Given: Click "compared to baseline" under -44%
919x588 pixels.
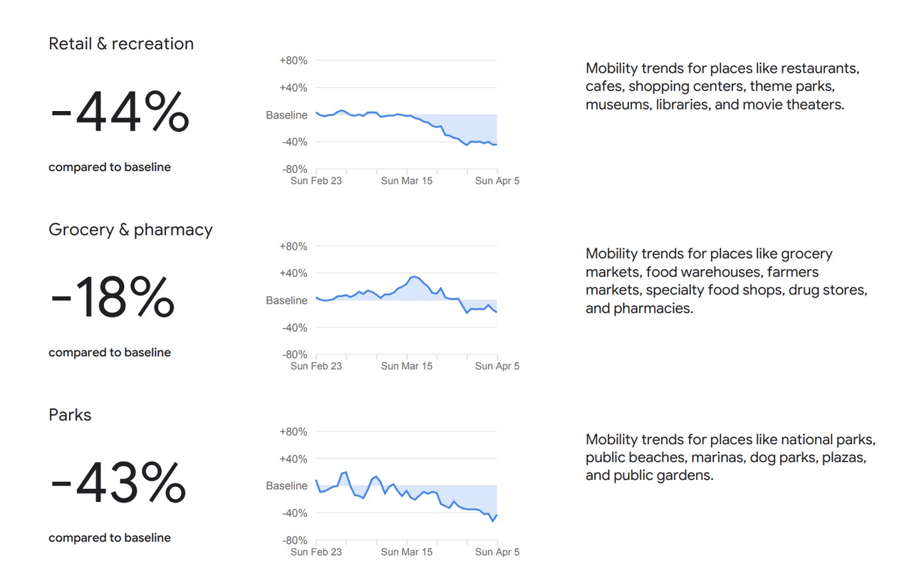Looking at the screenshot, I should [110, 167].
